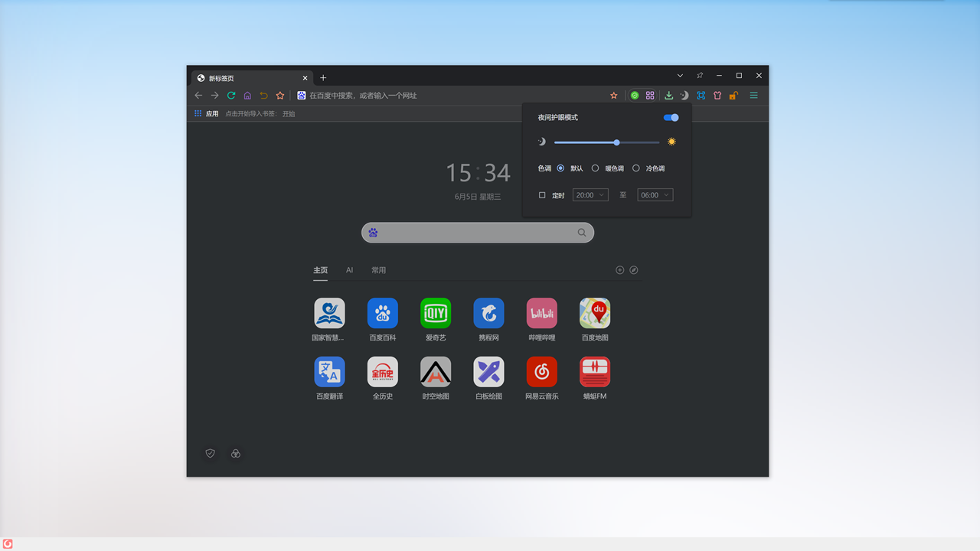Click the green refresh page icon

pyautogui.click(x=231, y=96)
